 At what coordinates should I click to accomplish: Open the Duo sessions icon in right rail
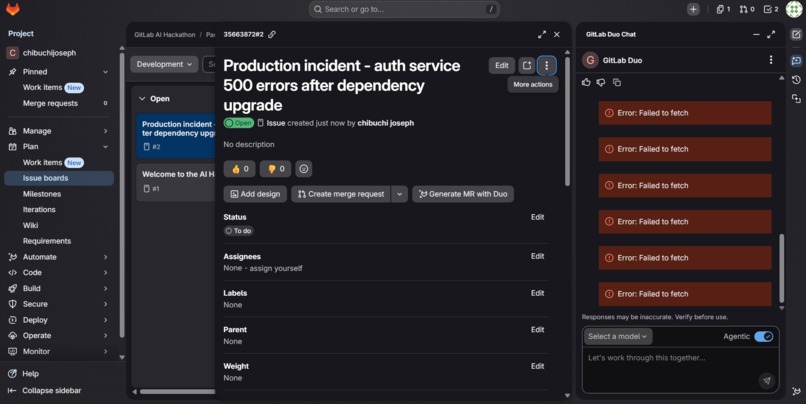pyautogui.click(x=796, y=98)
